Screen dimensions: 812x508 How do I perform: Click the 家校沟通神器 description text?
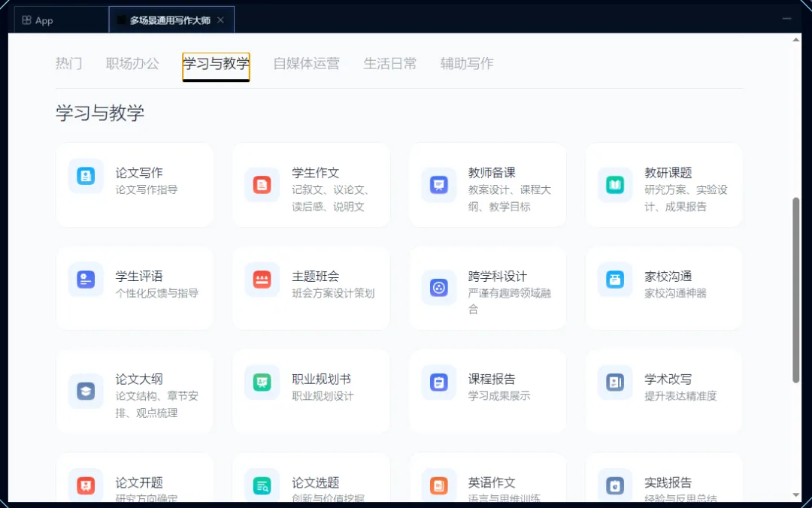coord(675,293)
